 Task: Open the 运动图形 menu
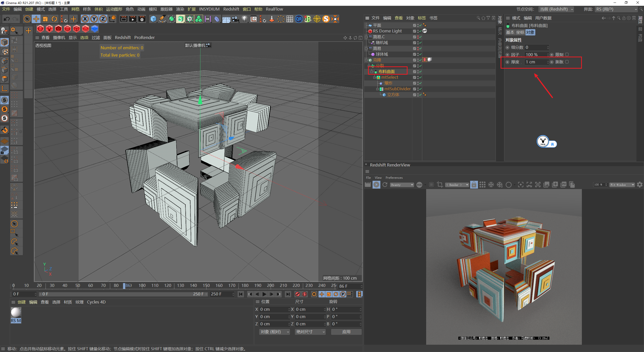pos(114,9)
